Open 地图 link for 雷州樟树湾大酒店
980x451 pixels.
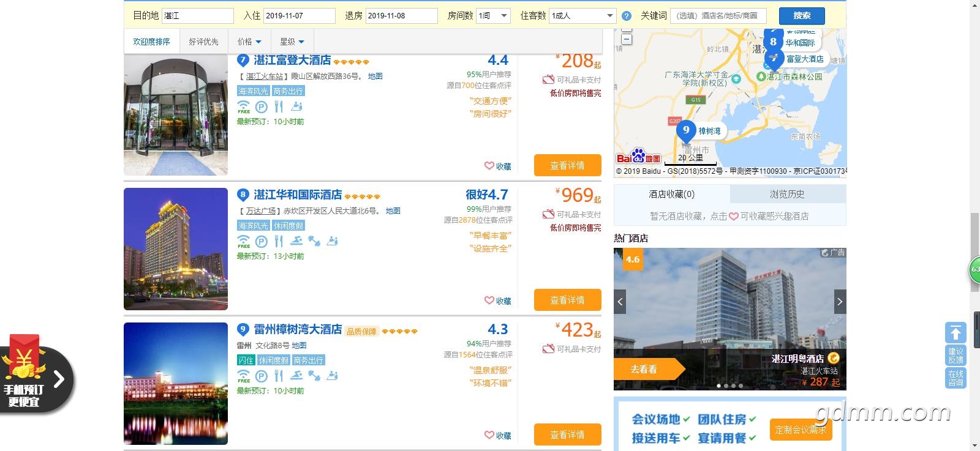[x=299, y=345]
